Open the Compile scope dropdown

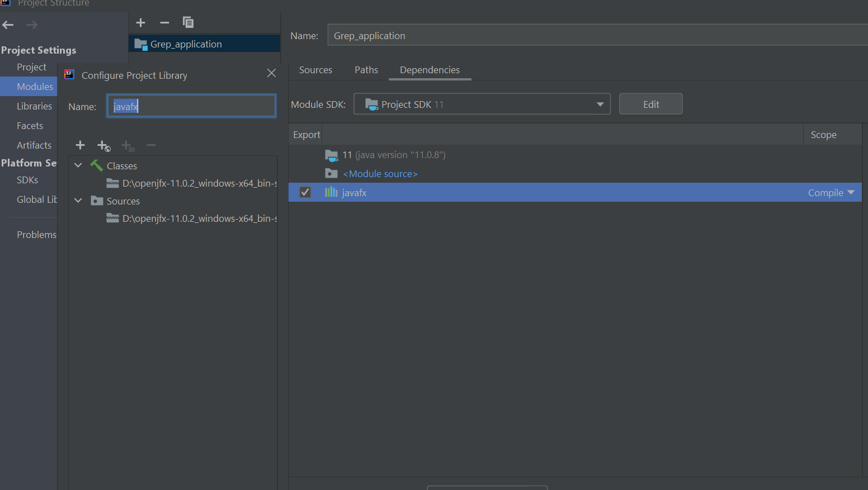pyautogui.click(x=831, y=193)
